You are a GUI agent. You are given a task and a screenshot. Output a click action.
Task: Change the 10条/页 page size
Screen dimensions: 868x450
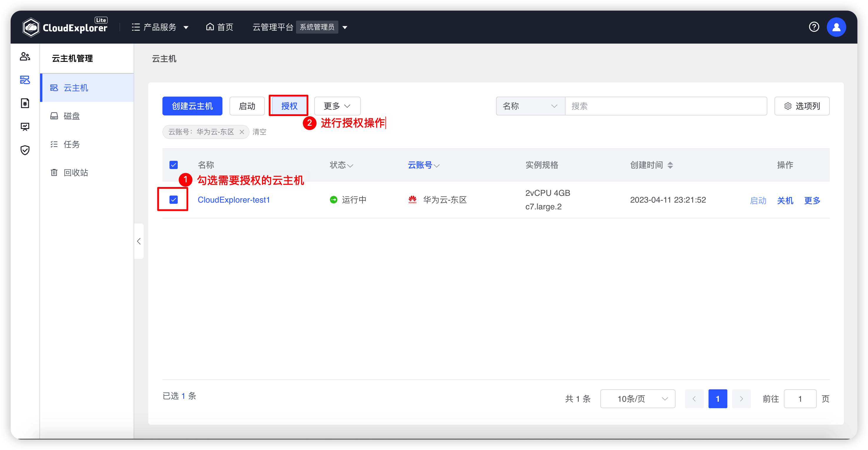638,399
